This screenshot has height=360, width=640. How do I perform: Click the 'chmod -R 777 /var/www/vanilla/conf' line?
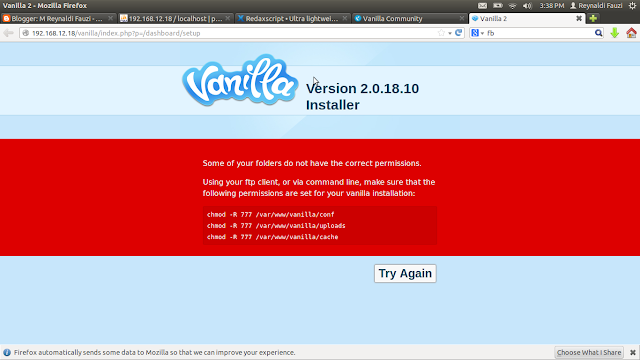[x=270, y=214]
